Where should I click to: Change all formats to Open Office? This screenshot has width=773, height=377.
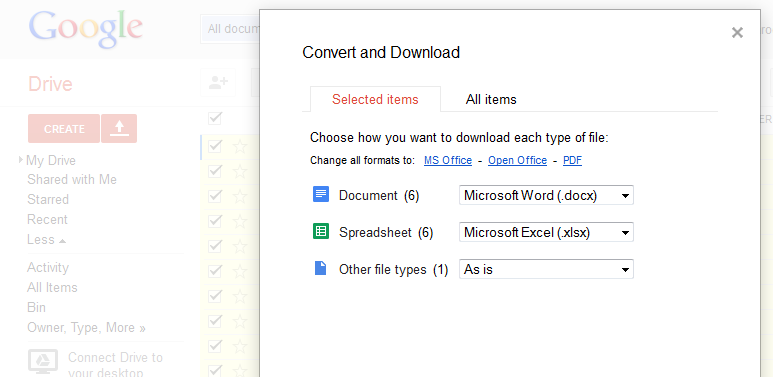517,161
